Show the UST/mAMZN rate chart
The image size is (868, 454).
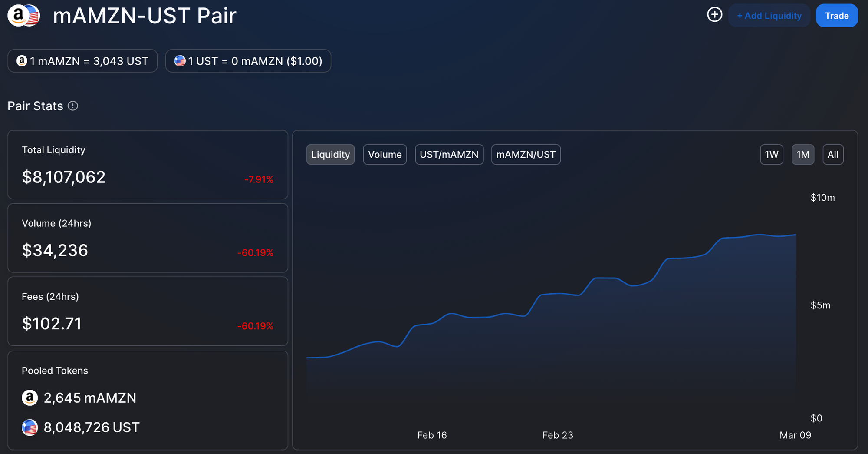click(449, 155)
